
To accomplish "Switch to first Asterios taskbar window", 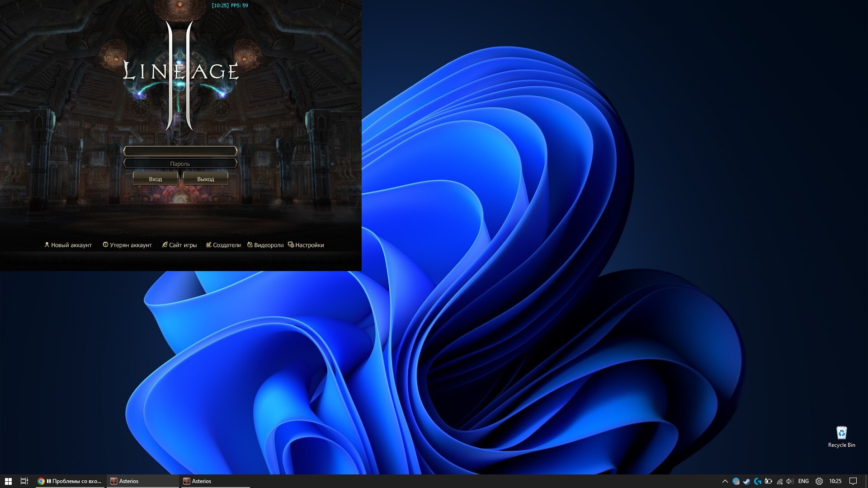I will coord(143,481).
